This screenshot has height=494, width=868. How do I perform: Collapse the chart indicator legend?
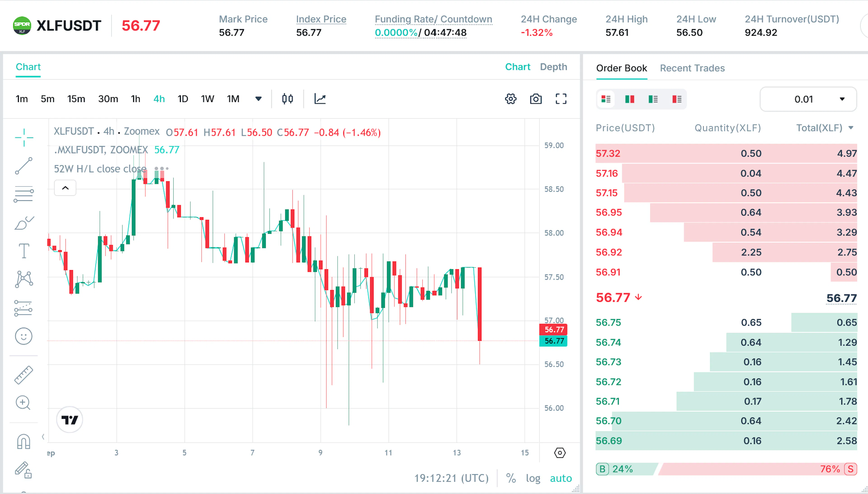(66, 188)
